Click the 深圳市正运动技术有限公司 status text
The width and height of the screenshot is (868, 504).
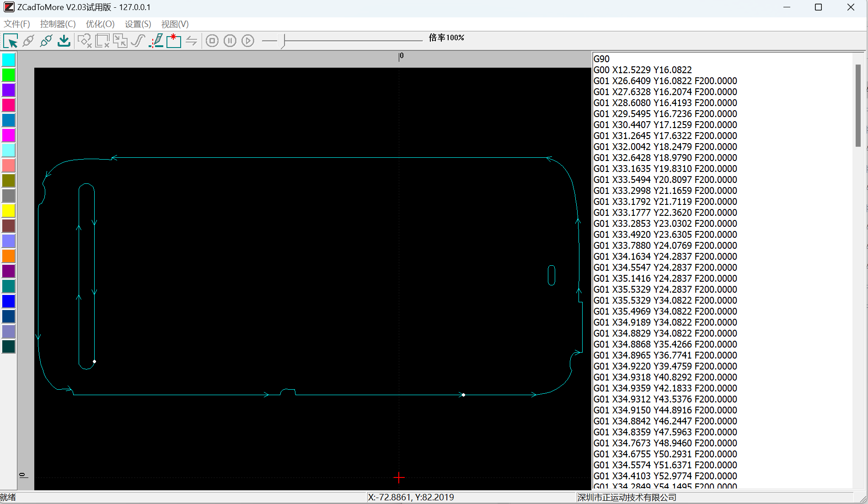coord(627,498)
